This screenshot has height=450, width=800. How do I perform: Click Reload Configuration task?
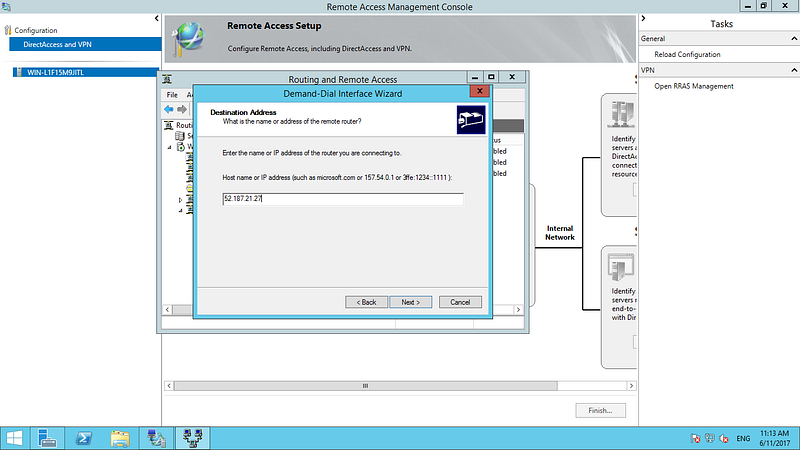point(687,55)
